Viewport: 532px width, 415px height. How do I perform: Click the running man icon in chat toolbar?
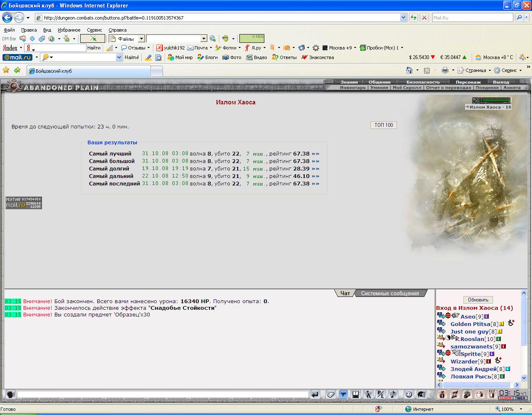(368, 394)
